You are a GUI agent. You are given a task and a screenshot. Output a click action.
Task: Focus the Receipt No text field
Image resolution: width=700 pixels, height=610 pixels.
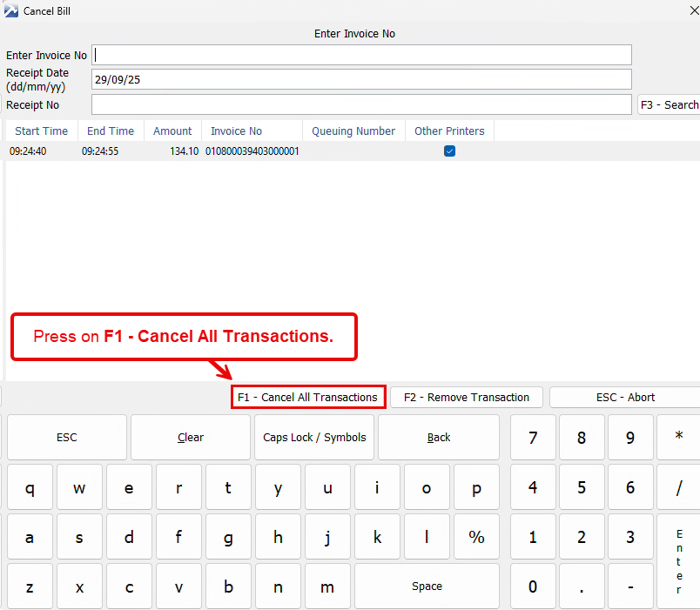tap(361, 104)
